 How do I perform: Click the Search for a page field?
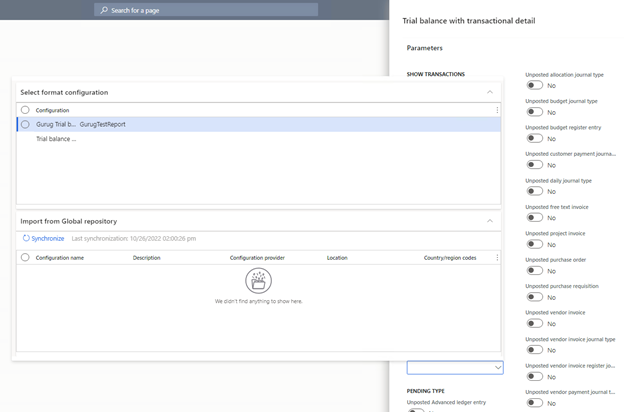coord(210,10)
